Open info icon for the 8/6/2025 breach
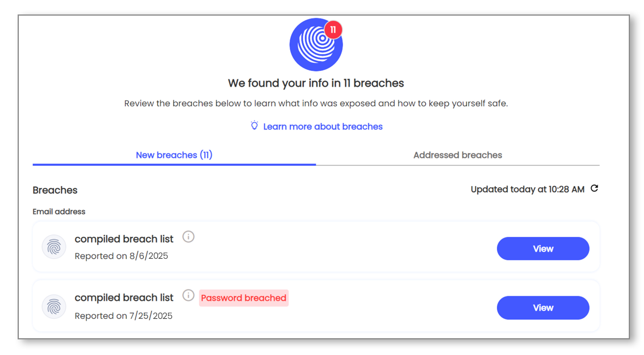Image resolution: width=644 pixels, height=355 pixels. click(188, 237)
